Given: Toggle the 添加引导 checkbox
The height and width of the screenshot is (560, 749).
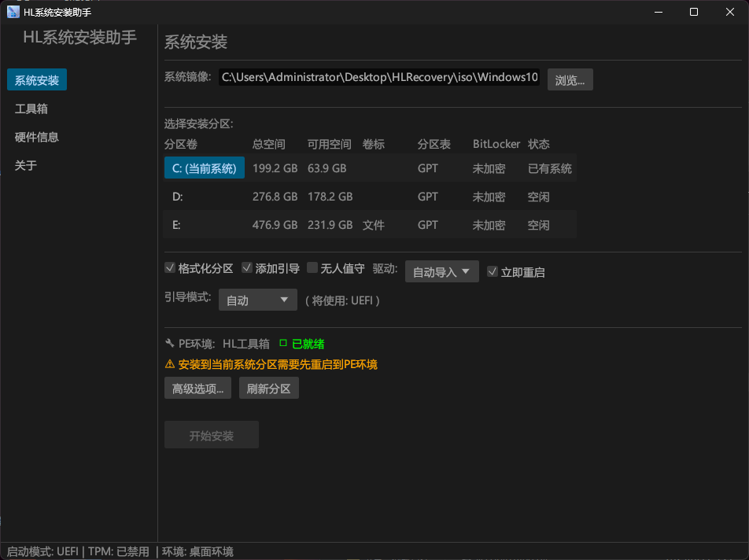Looking at the screenshot, I should [x=247, y=268].
